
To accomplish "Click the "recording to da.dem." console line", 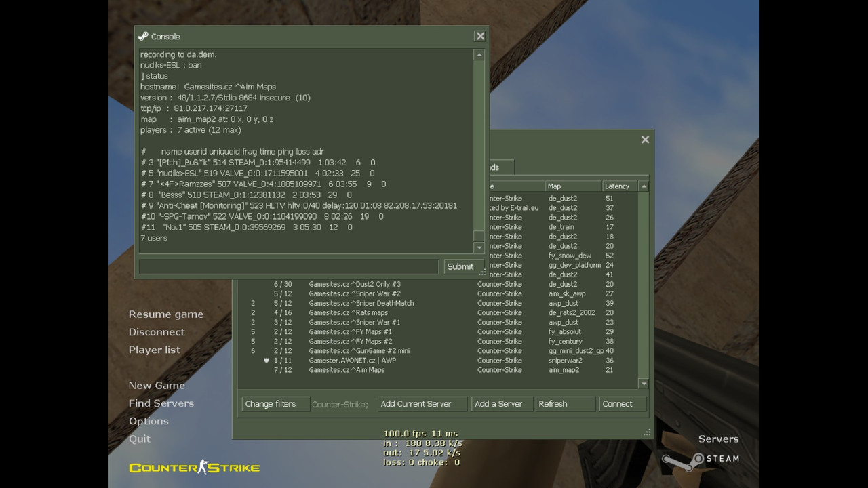I will pos(178,54).
